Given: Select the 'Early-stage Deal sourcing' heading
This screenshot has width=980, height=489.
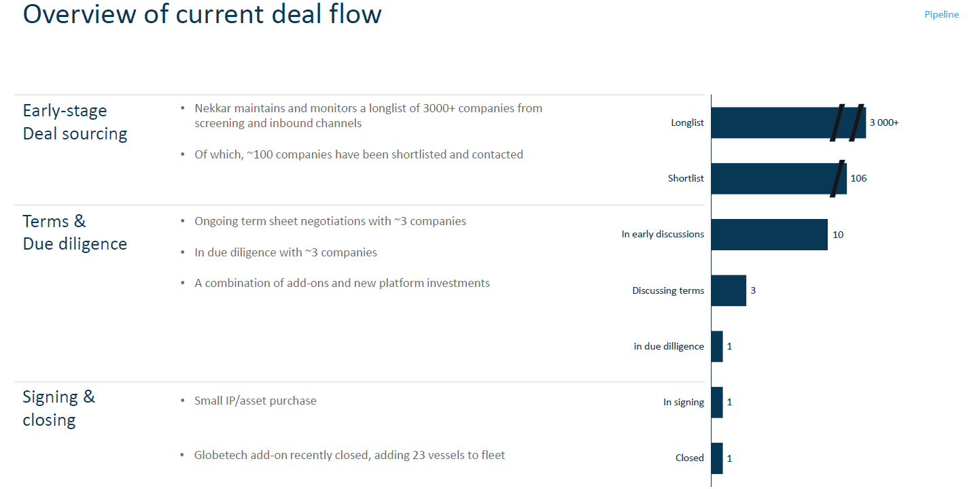Looking at the screenshot, I should pos(75,122).
